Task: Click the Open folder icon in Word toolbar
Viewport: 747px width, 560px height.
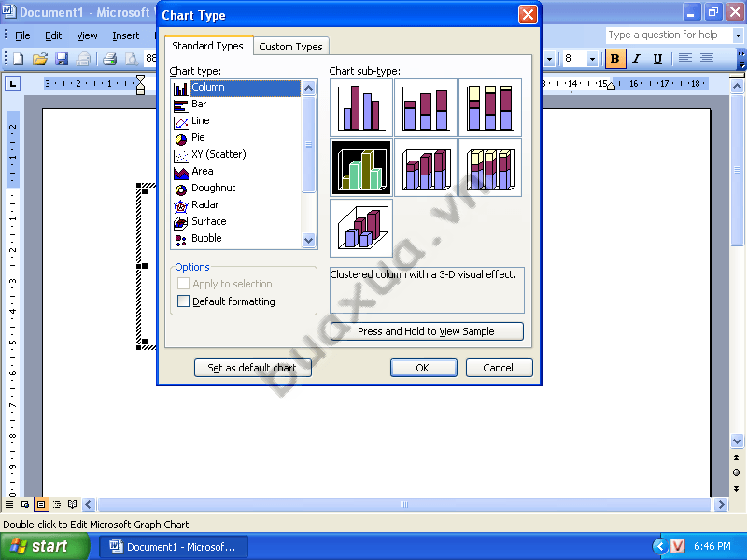Action: click(40, 59)
